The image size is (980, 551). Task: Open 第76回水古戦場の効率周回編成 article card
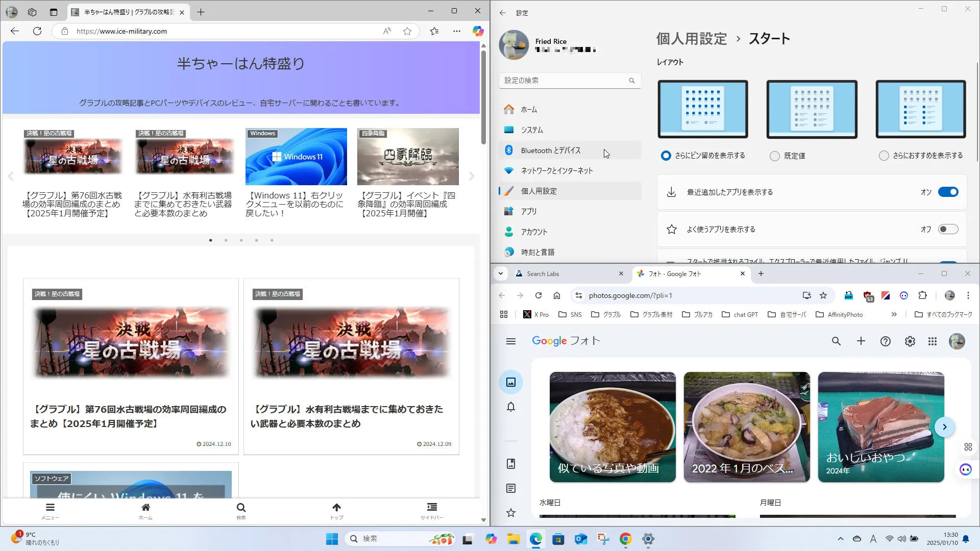click(x=131, y=366)
